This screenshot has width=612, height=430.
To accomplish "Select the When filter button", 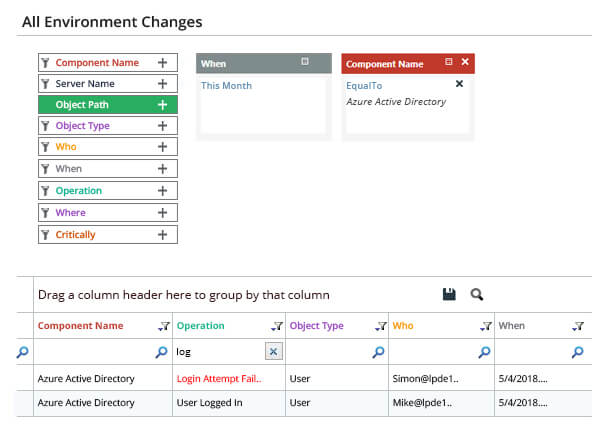I will (108, 169).
